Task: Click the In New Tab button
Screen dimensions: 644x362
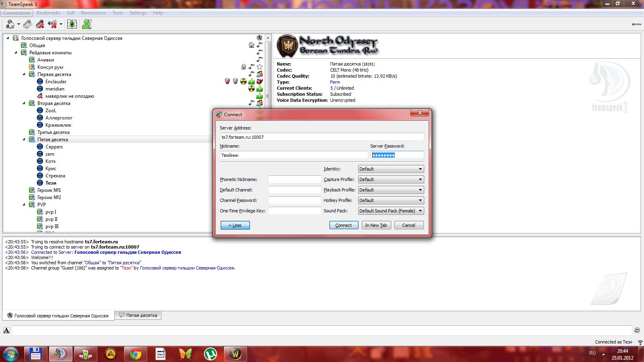Action: [376, 225]
